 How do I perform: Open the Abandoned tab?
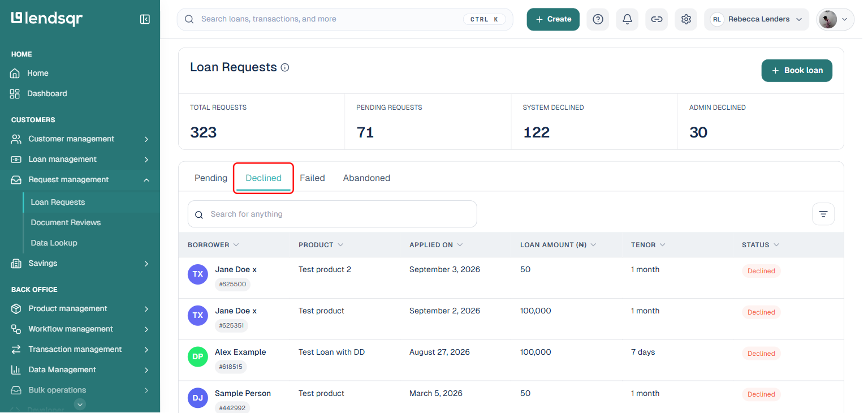(366, 178)
